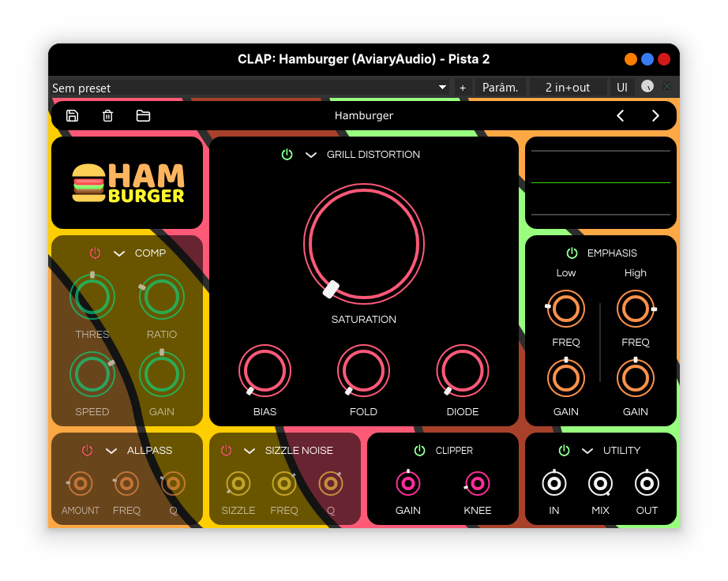Viewport: 728px width, 581px height.
Task: Click the plus button beside preset box
Action: click(463, 88)
